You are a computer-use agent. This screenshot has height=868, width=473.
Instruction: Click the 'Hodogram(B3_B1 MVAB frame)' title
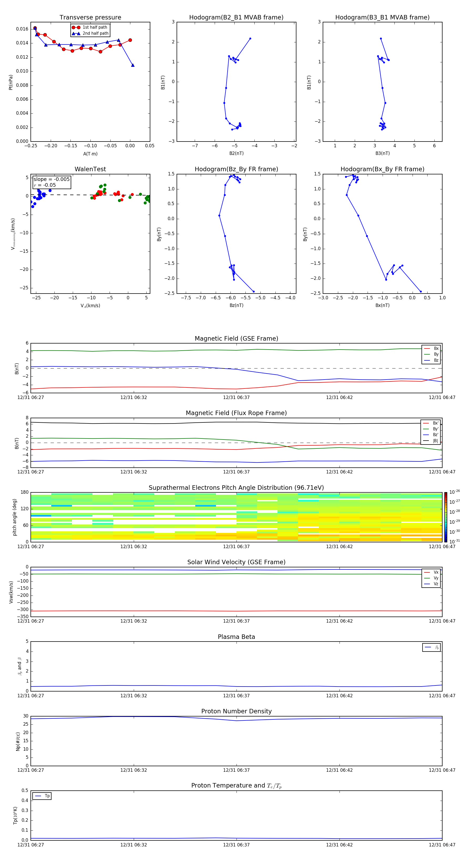[382, 17]
